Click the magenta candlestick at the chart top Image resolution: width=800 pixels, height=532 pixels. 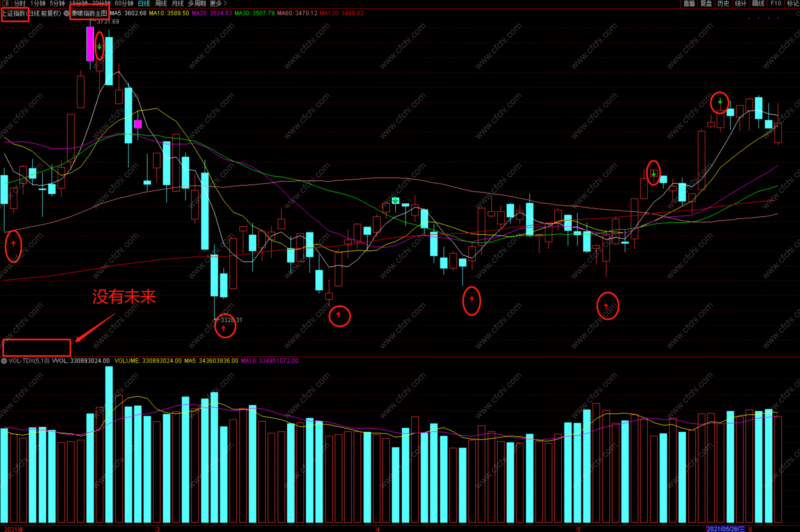click(x=90, y=43)
